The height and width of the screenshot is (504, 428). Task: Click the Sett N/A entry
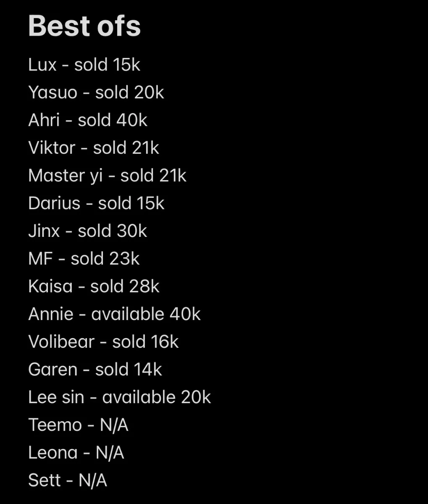coord(68,480)
